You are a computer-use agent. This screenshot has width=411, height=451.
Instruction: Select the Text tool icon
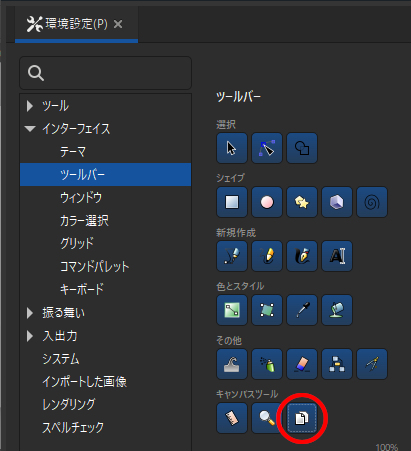pyautogui.click(x=337, y=256)
